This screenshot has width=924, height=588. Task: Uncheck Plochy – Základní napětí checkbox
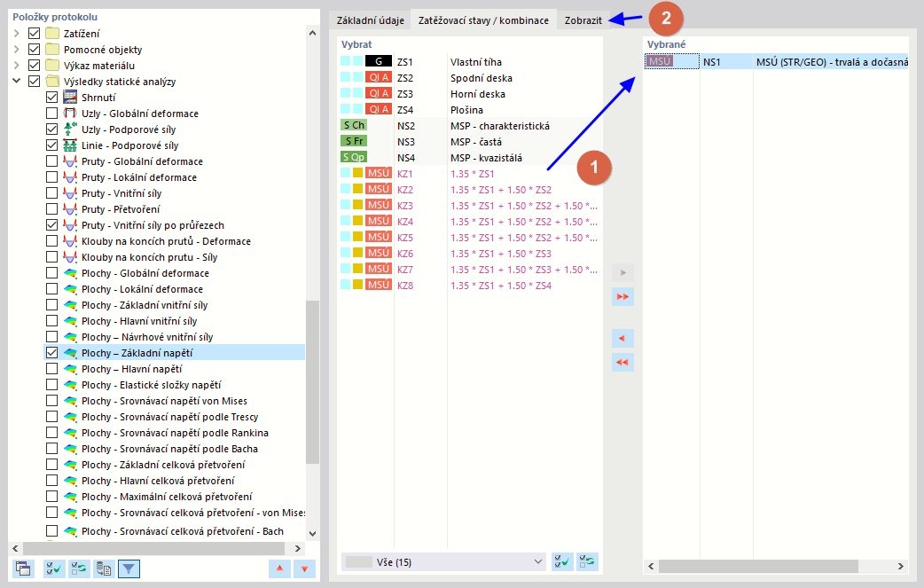[51, 352]
